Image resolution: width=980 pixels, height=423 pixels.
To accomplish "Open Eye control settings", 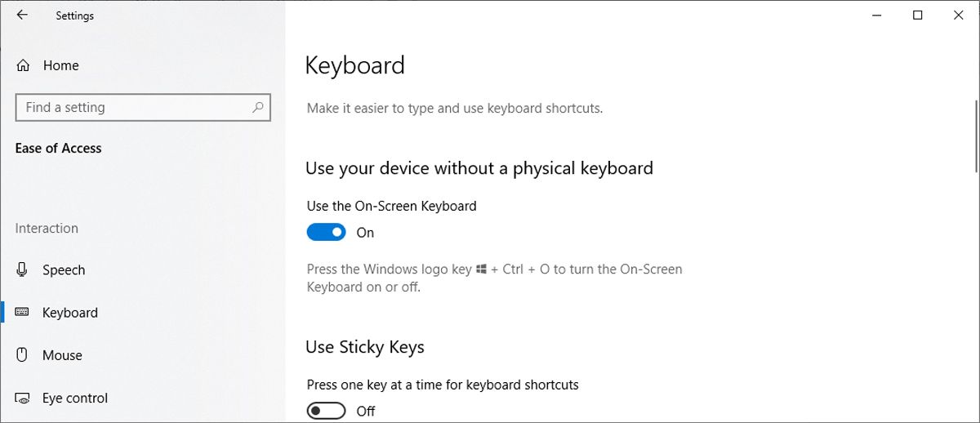I will tap(75, 399).
